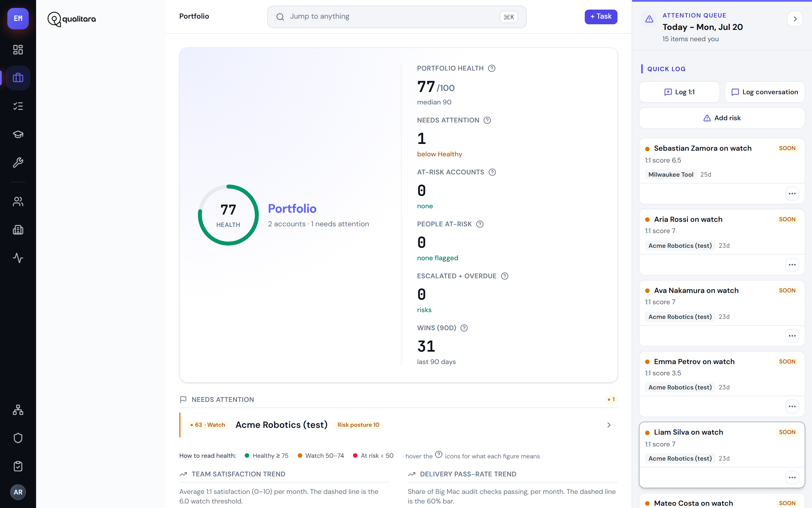Viewport: 812px width, 508px height.
Task: Click the SOON badge on Aria Rossi card
Action: click(787, 219)
